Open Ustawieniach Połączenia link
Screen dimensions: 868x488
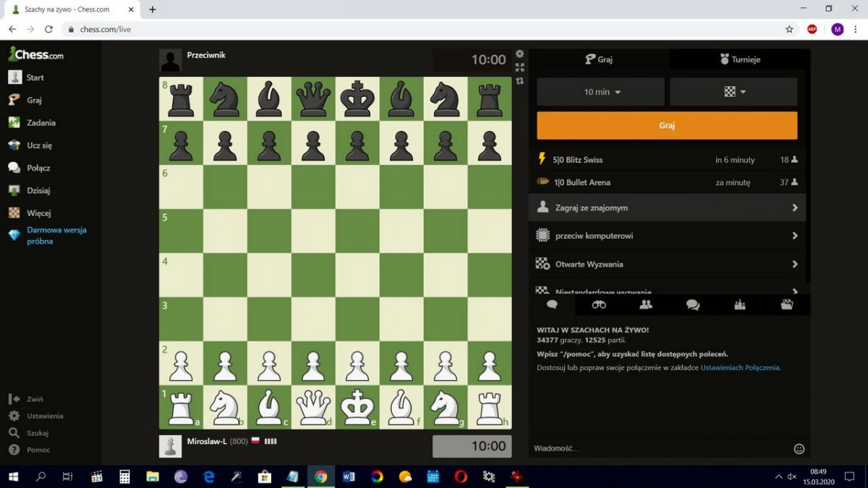740,367
